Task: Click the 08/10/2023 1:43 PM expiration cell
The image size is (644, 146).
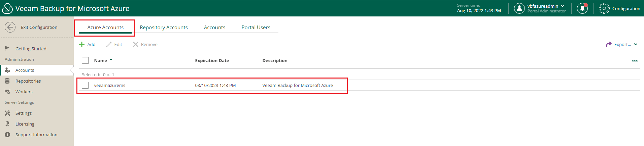Action: pos(215,85)
